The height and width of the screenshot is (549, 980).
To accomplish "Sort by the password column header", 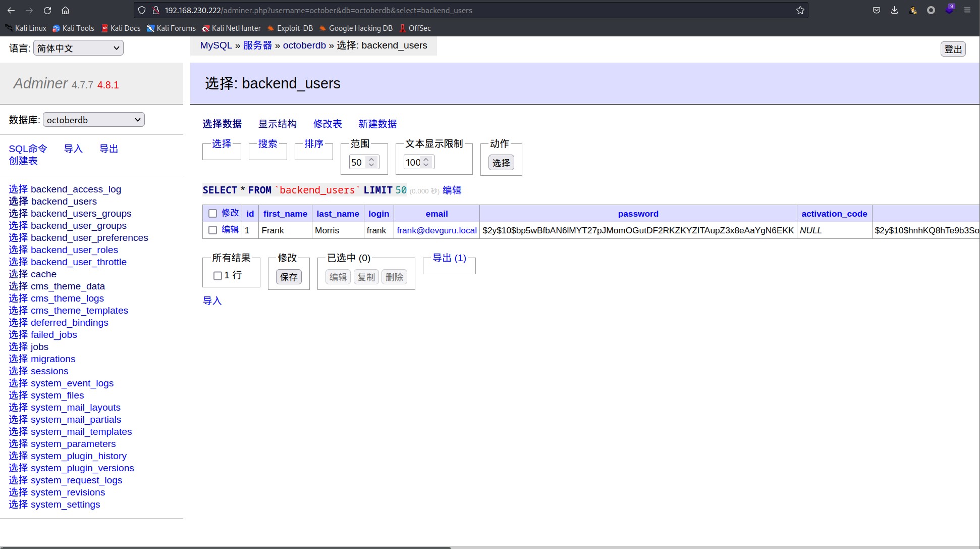I will pos(638,214).
